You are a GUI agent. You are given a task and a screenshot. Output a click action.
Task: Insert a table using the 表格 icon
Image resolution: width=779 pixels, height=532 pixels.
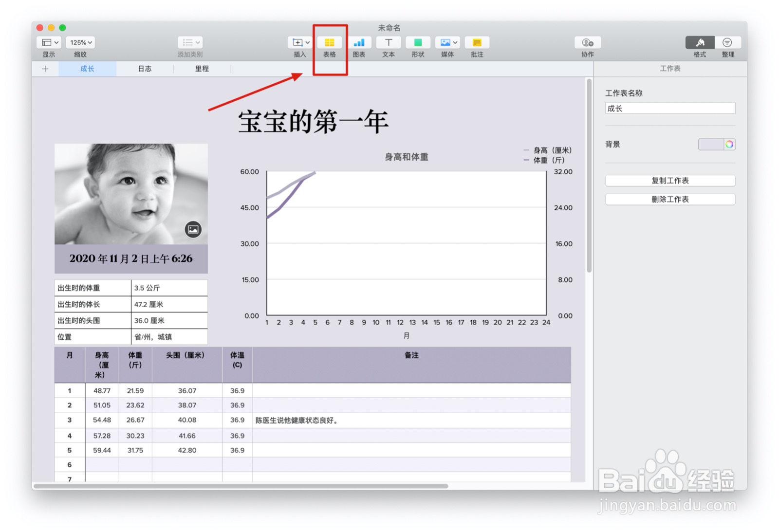tap(330, 42)
